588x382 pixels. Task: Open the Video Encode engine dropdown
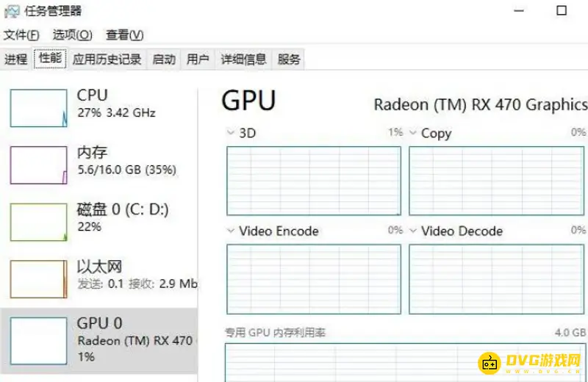tap(231, 231)
